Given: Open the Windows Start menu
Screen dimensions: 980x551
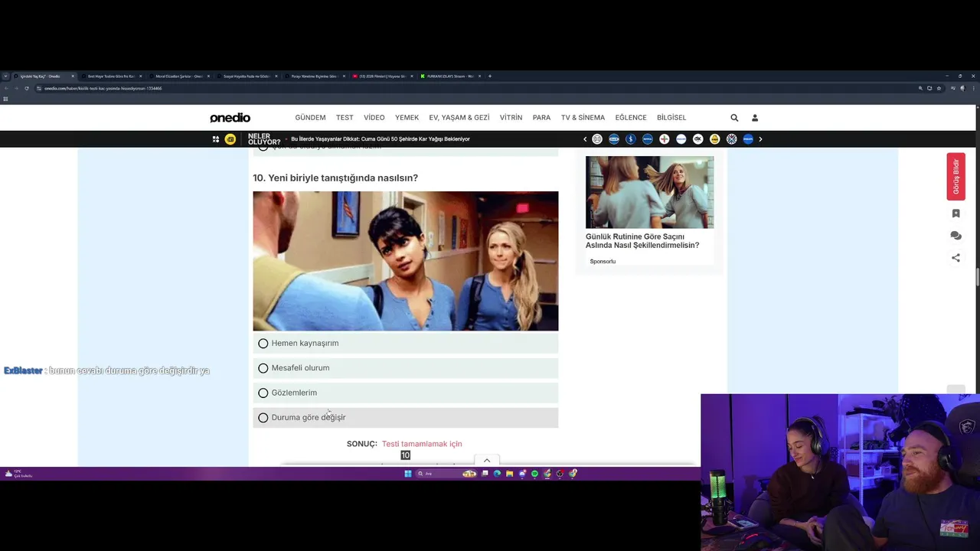Looking at the screenshot, I should 408,474.
